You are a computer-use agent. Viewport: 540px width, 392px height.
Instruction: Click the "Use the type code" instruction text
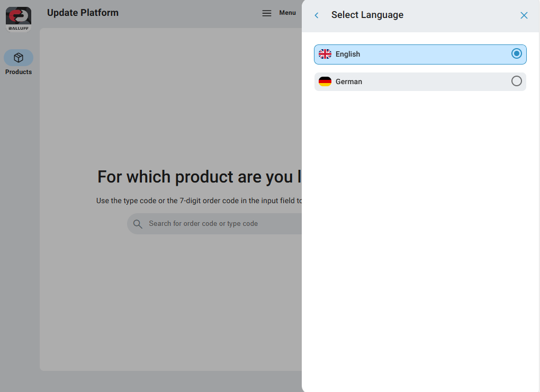click(x=199, y=200)
